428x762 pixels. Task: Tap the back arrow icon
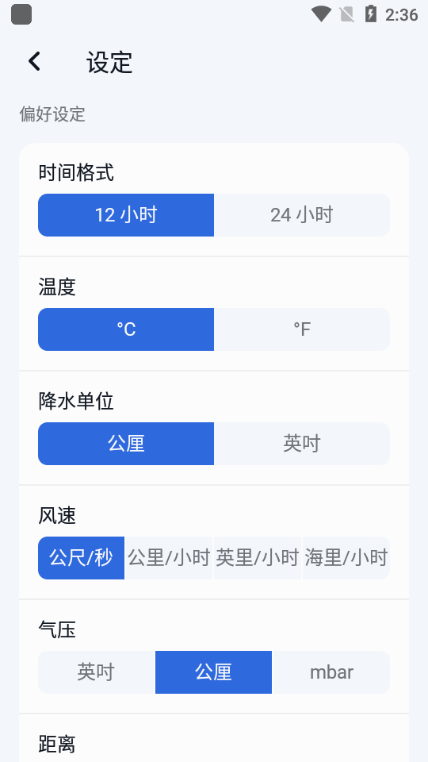[x=34, y=62]
